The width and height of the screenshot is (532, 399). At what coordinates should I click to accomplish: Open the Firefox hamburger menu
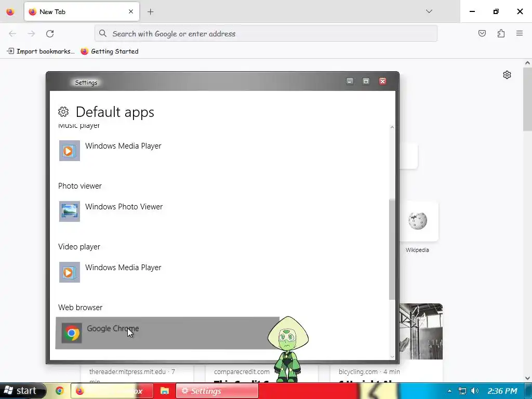(x=520, y=33)
